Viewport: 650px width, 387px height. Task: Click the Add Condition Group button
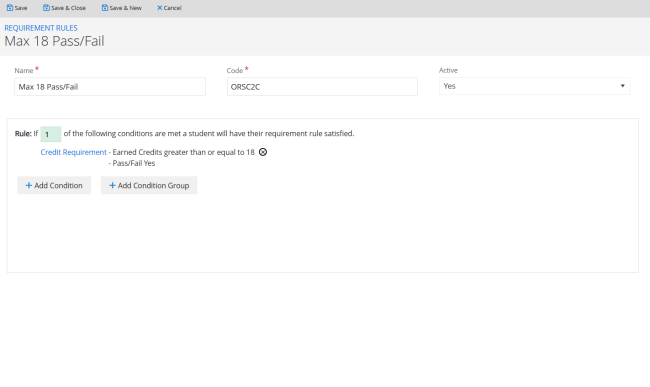[149, 185]
